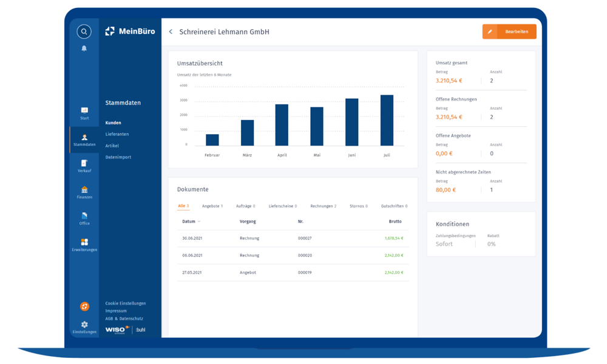Open the Finanzen bank icon
This screenshot has width=607, height=364.
[84, 189]
